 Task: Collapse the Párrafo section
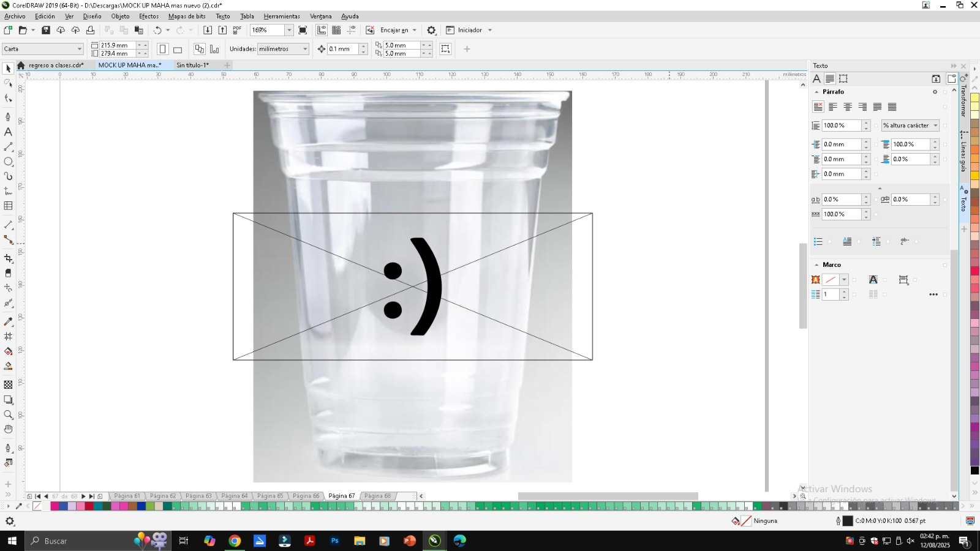816,92
